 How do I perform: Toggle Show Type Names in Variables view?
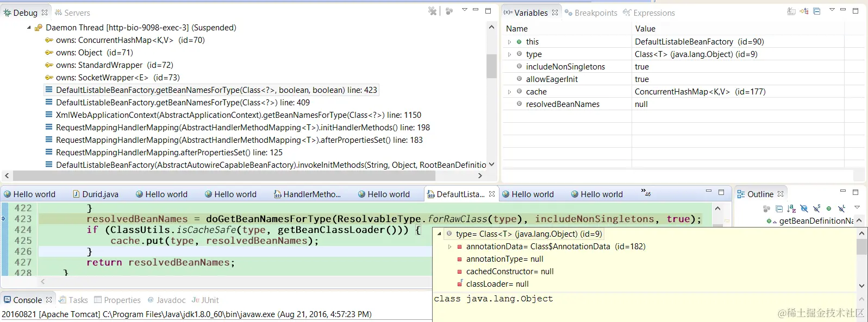click(x=791, y=11)
